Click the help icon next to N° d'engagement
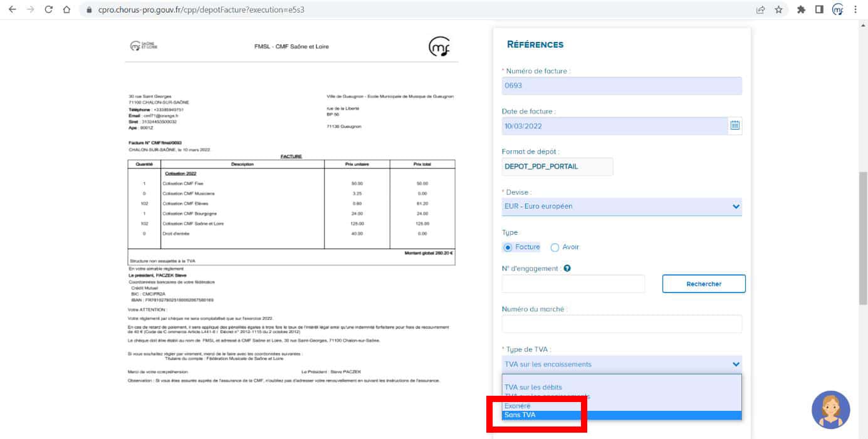 [567, 269]
